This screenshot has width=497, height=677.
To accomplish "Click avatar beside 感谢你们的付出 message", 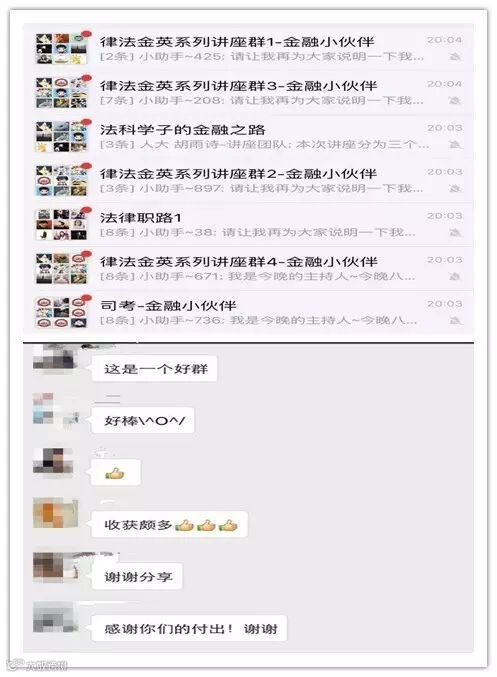I will coord(56,618).
